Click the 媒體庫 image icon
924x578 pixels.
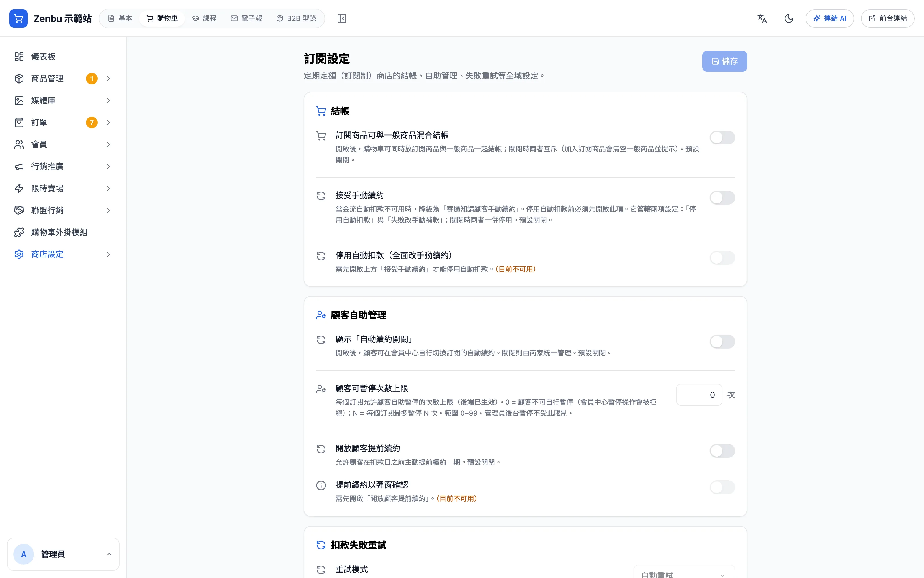[19, 101]
